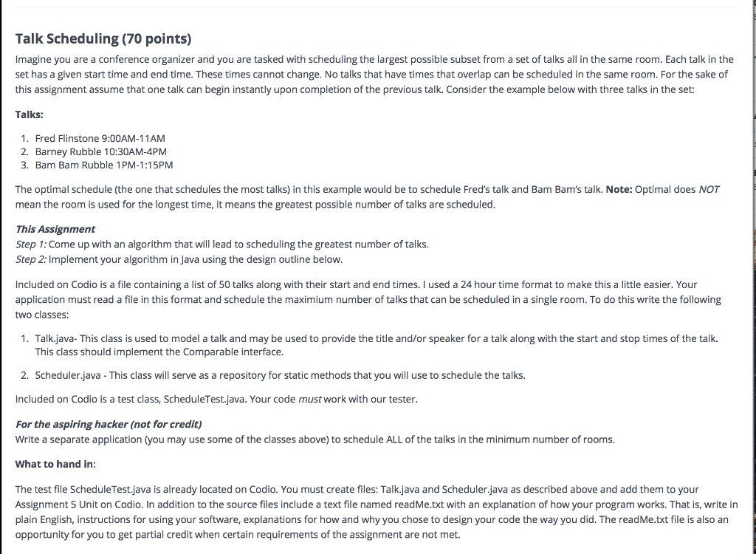Click the Barney Rubble 10:30AM-4PM list item
This screenshot has width=756, height=554.
point(101,151)
